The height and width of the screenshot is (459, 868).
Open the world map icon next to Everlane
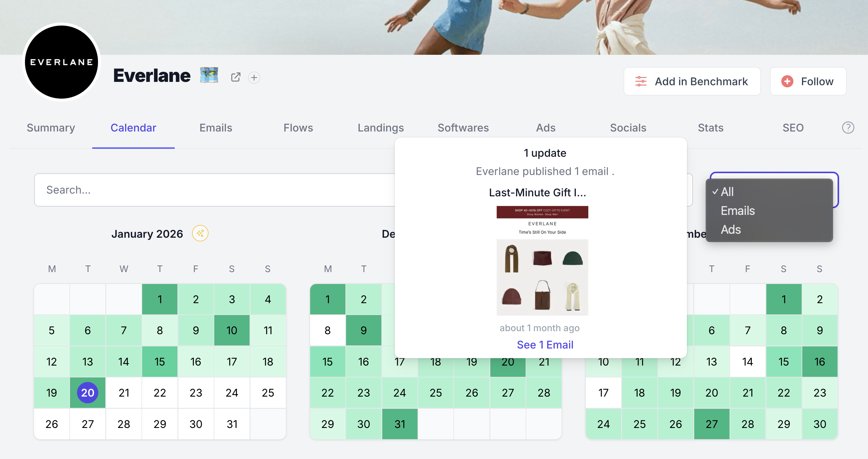(x=209, y=75)
